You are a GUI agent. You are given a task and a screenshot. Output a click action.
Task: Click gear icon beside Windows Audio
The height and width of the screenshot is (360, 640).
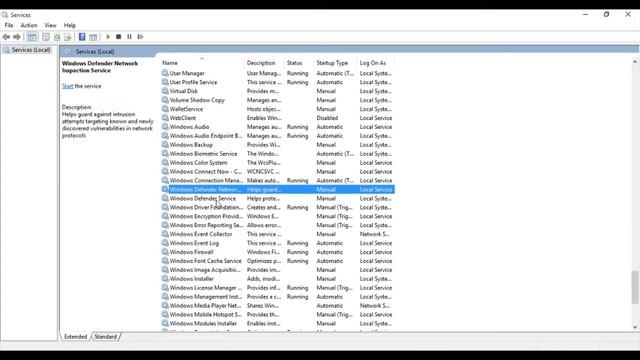coord(165,127)
